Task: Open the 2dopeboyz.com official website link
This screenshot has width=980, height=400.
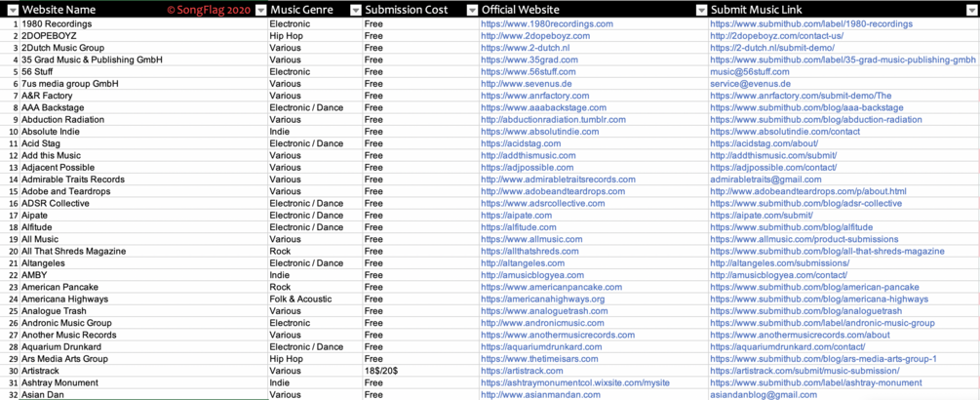Action: tap(535, 36)
